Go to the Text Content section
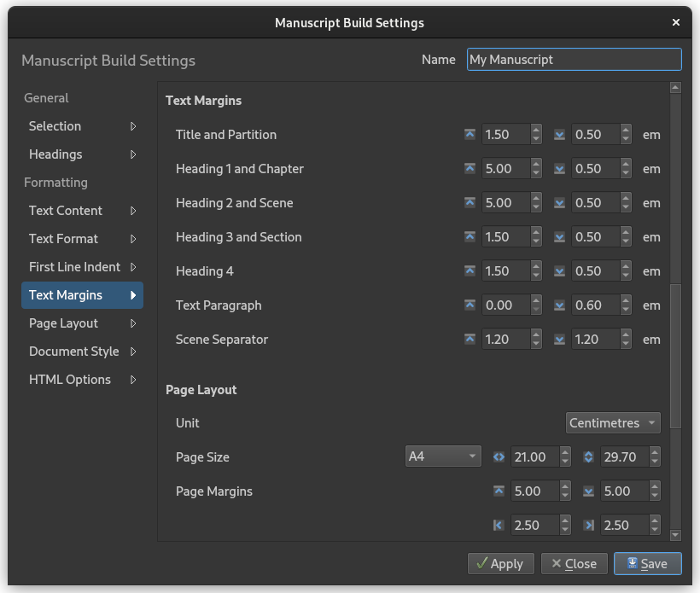The width and height of the screenshot is (700, 593). [82, 211]
